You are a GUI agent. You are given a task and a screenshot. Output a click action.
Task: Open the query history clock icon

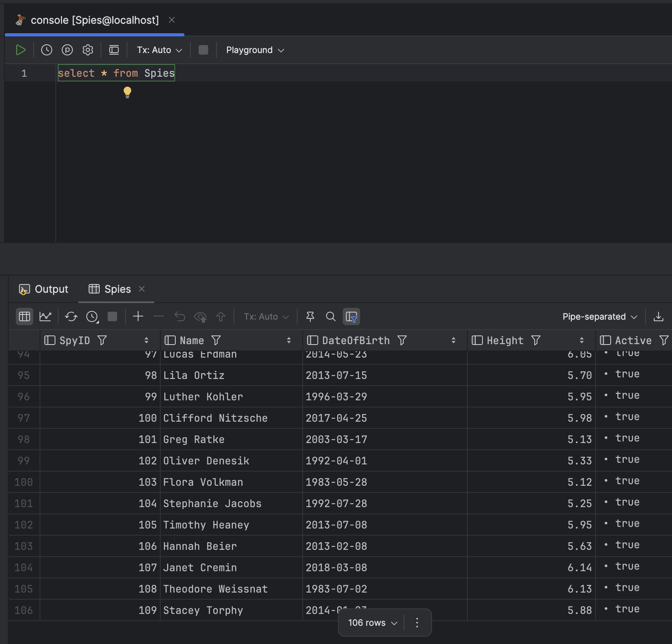pyautogui.click(x=47, y=50)
